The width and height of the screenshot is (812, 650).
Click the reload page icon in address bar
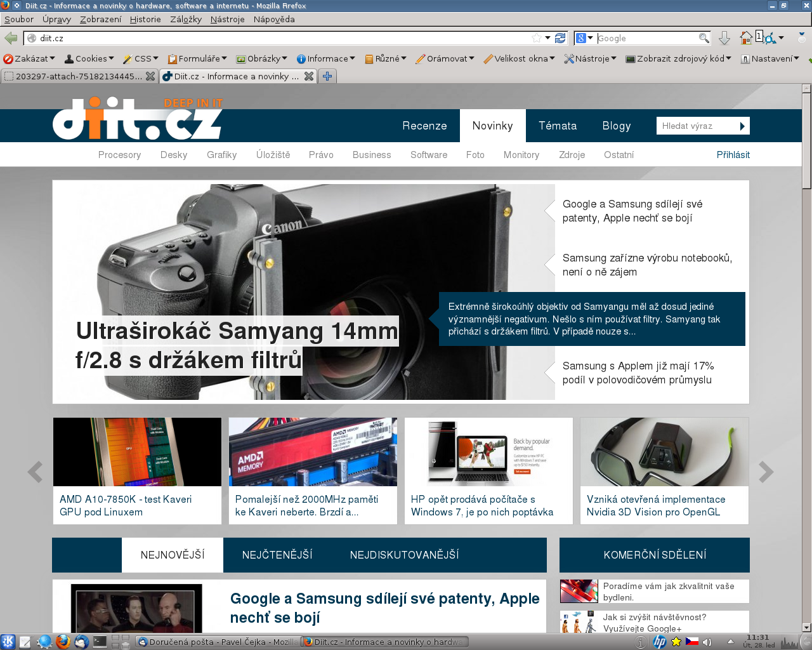point(560,38)
